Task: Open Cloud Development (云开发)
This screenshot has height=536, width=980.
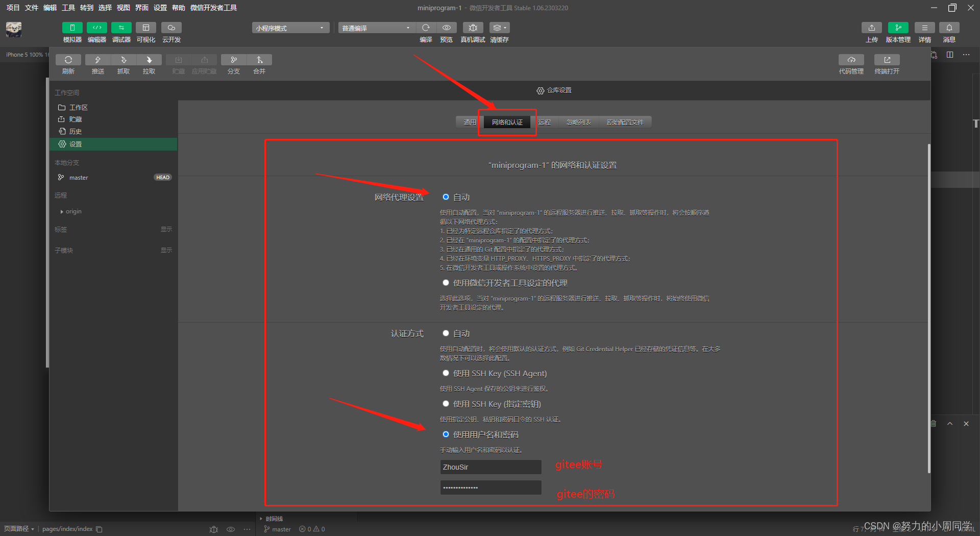Action: click(171, 28)
